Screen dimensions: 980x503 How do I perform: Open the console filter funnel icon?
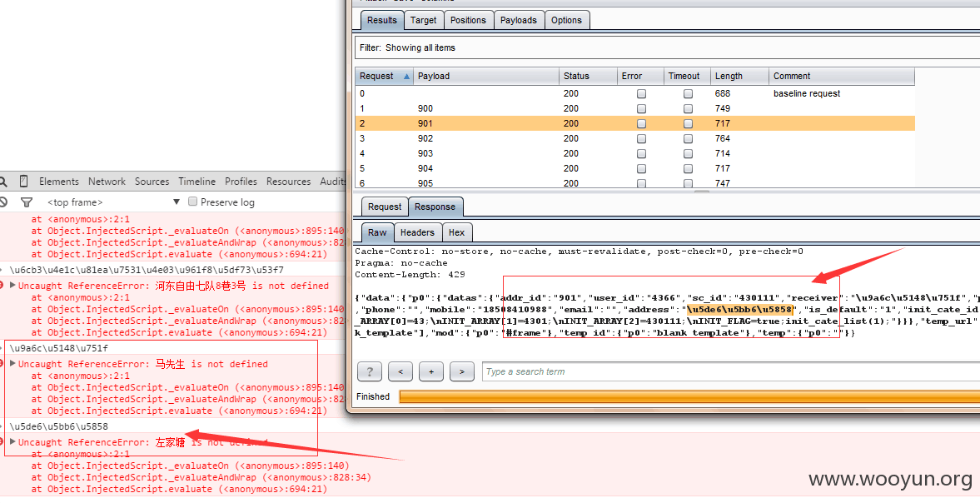click(27, 202)
